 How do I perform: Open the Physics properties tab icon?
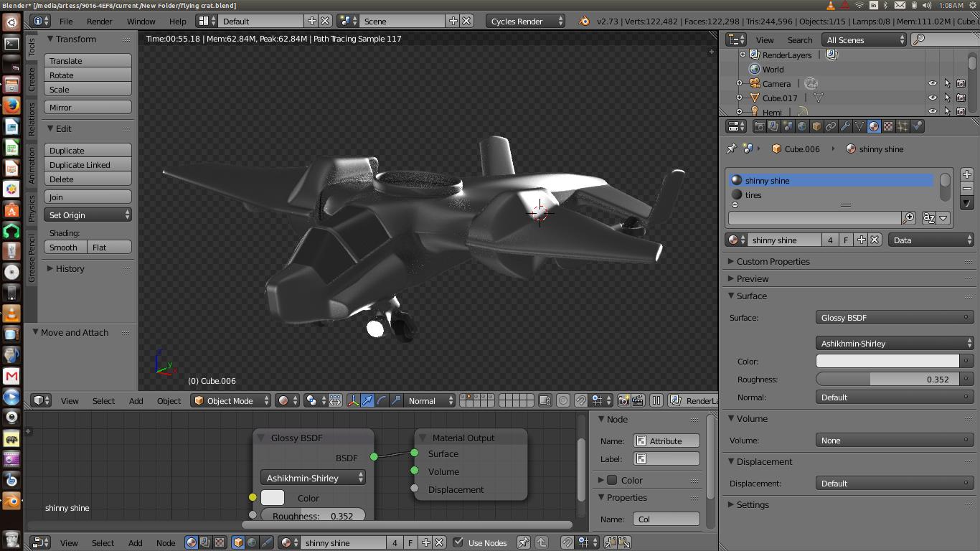[917, 126]
